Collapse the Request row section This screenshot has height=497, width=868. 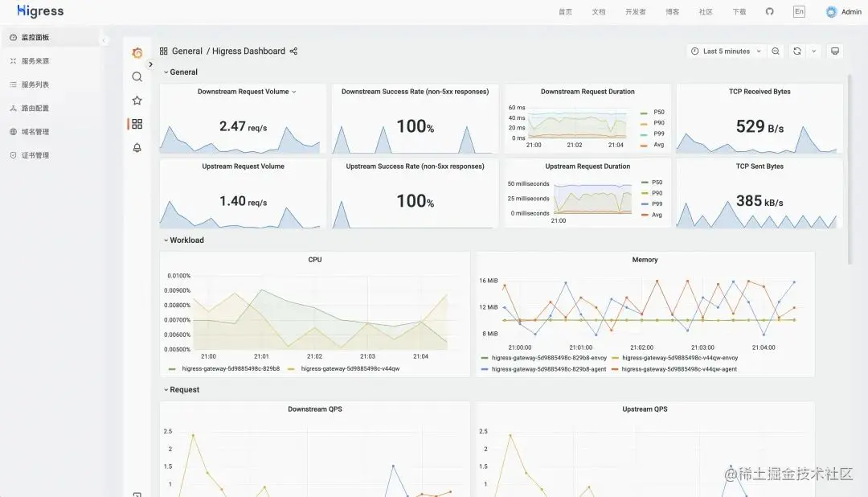(182, 389)
